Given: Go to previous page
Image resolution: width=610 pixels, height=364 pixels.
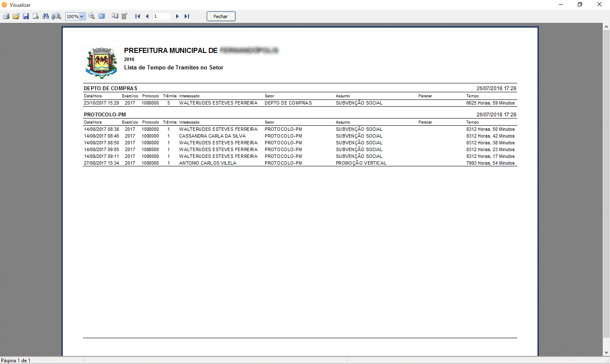Looking at the screenshot, I should pos(147,17).
